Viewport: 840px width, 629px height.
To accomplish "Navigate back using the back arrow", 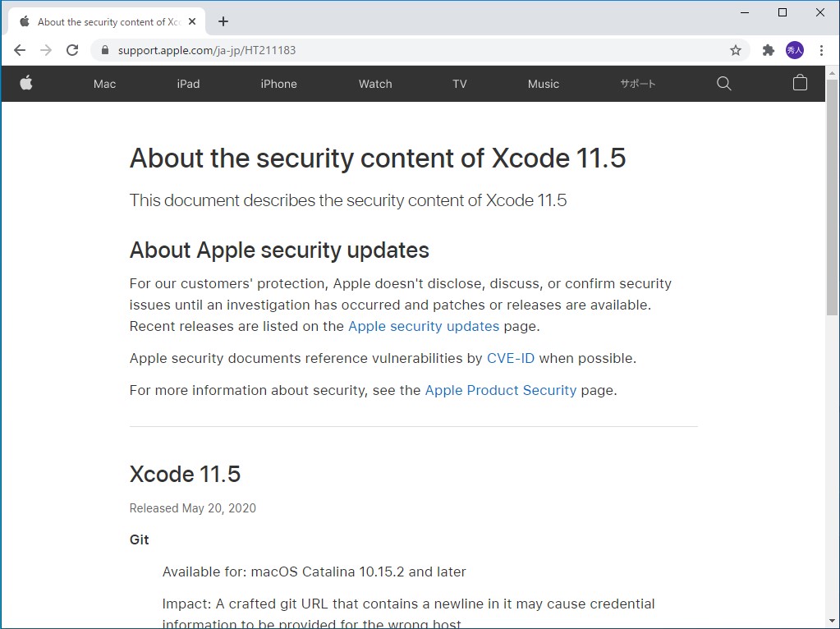I will click(x=20, y=49).
